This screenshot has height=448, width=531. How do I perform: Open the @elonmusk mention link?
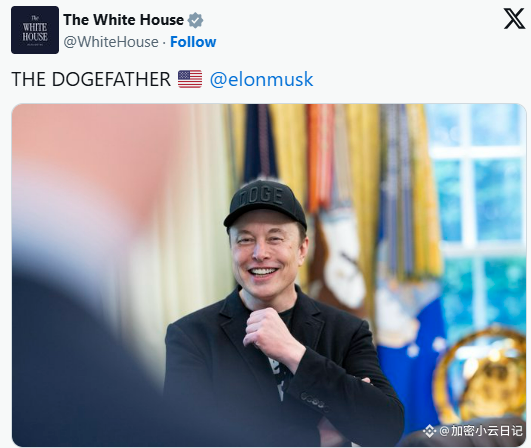(x=261, y=79)
